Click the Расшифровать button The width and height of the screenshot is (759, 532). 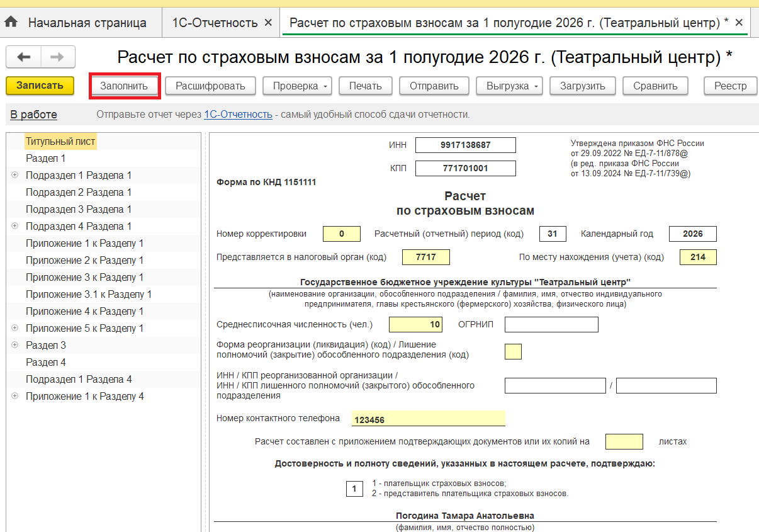(x=210, y=86)
